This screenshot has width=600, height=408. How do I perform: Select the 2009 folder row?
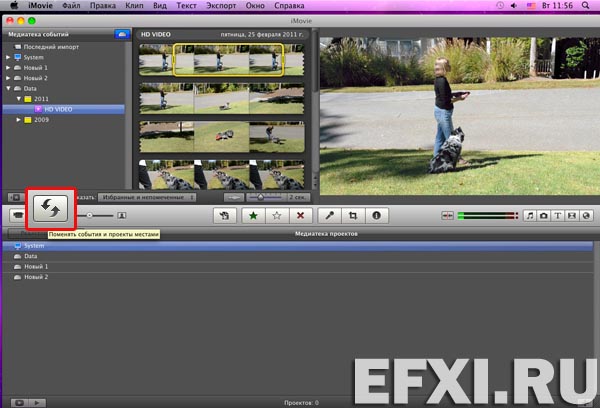(64, 120)
